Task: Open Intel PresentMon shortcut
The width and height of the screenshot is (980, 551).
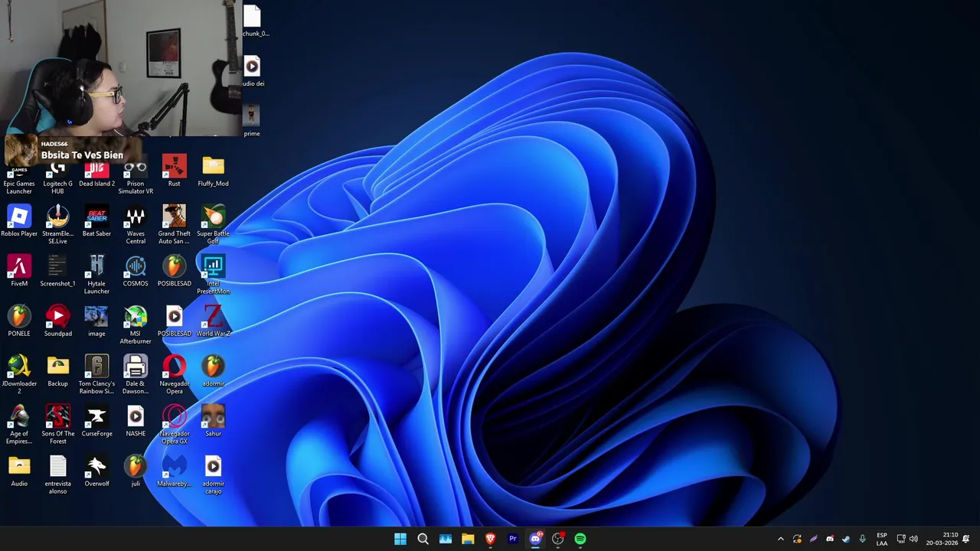Action: 213,275
